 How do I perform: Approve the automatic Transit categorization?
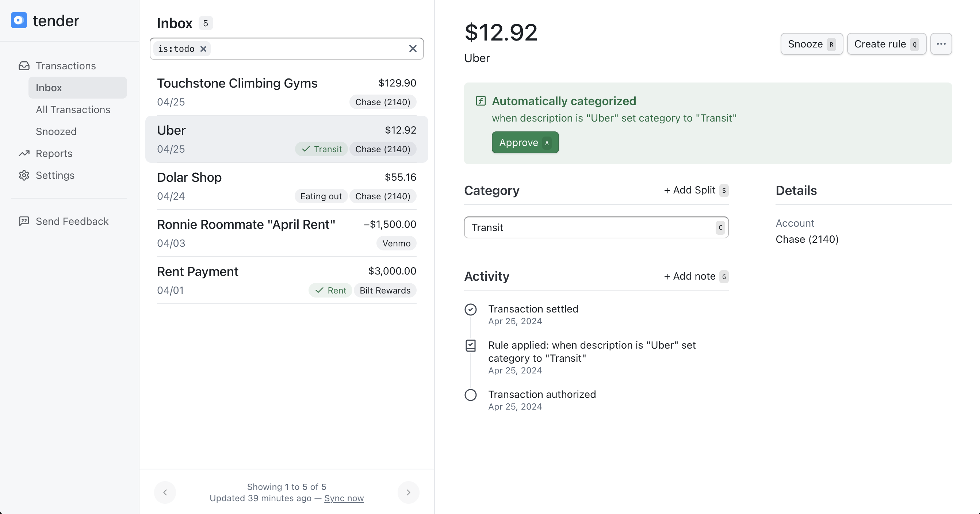[525, 143]
